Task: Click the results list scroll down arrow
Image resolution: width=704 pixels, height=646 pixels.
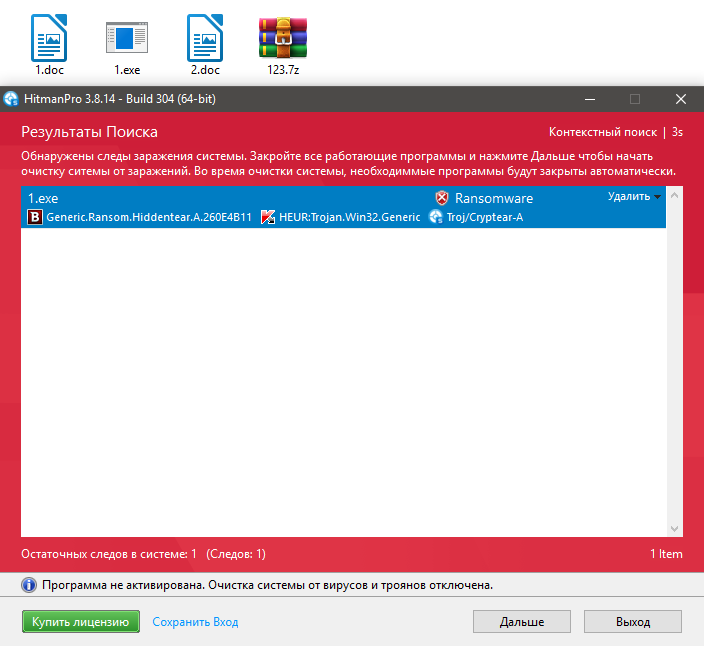Action: [x=674, y=529]
